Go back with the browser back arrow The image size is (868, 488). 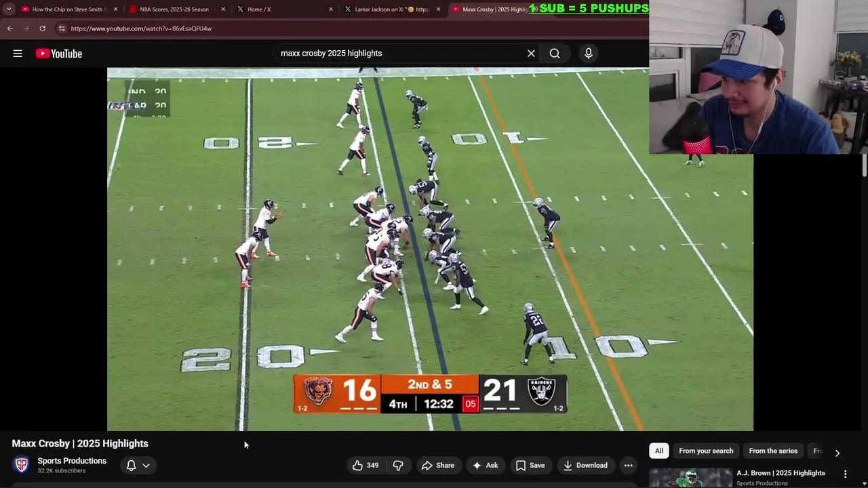9,28
